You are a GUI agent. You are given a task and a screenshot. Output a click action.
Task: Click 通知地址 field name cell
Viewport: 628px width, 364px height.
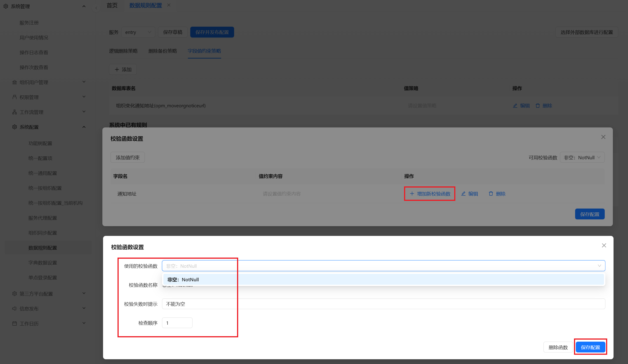(127, 194)
